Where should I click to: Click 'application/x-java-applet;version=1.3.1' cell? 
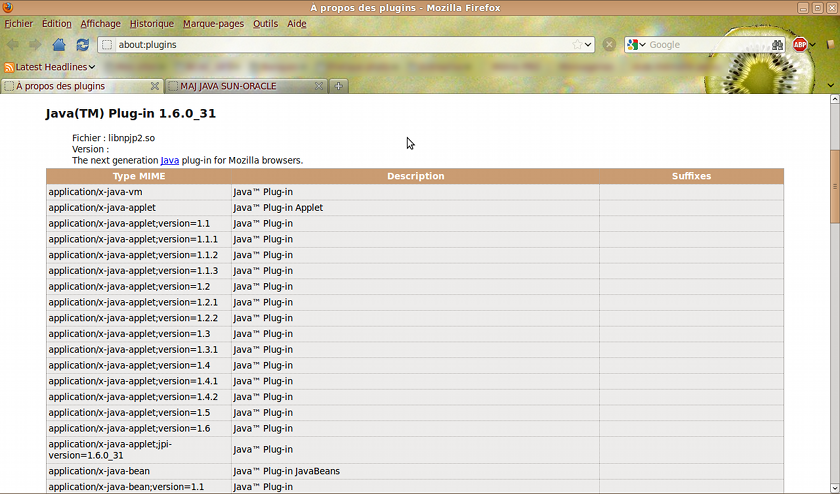click(x=139, y=350)
